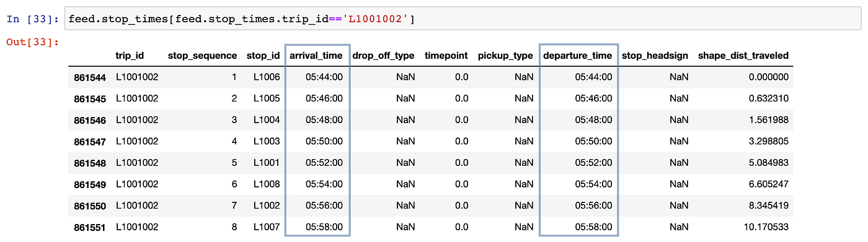Click stop_id cell L1003

click(267, 141)
